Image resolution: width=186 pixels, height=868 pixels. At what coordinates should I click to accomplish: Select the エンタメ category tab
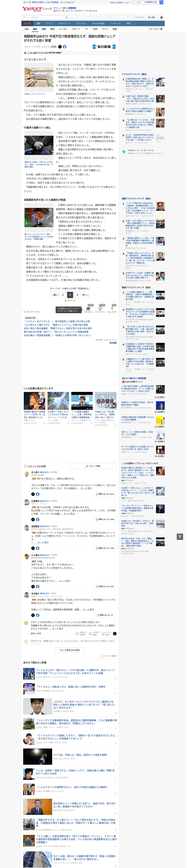pos(63,29)
